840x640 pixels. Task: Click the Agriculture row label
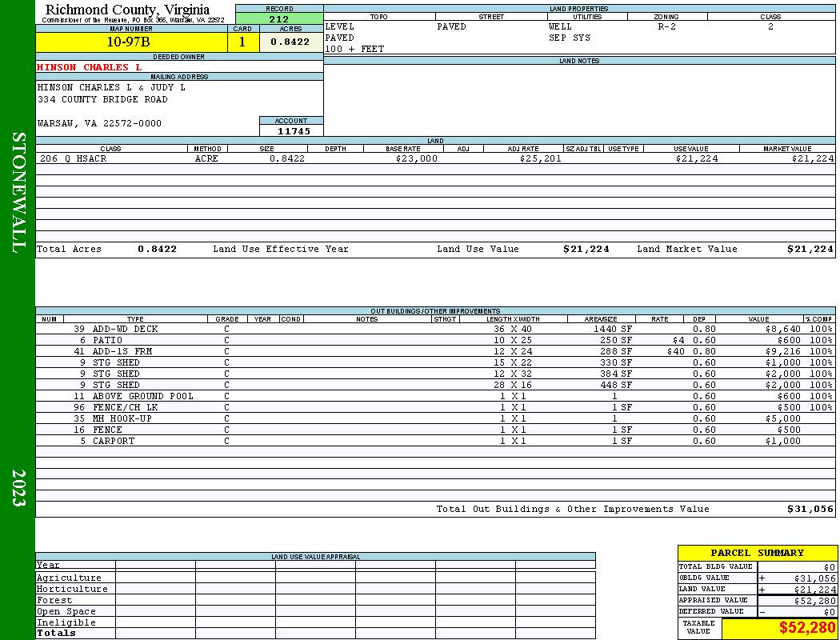click(69, 578)
